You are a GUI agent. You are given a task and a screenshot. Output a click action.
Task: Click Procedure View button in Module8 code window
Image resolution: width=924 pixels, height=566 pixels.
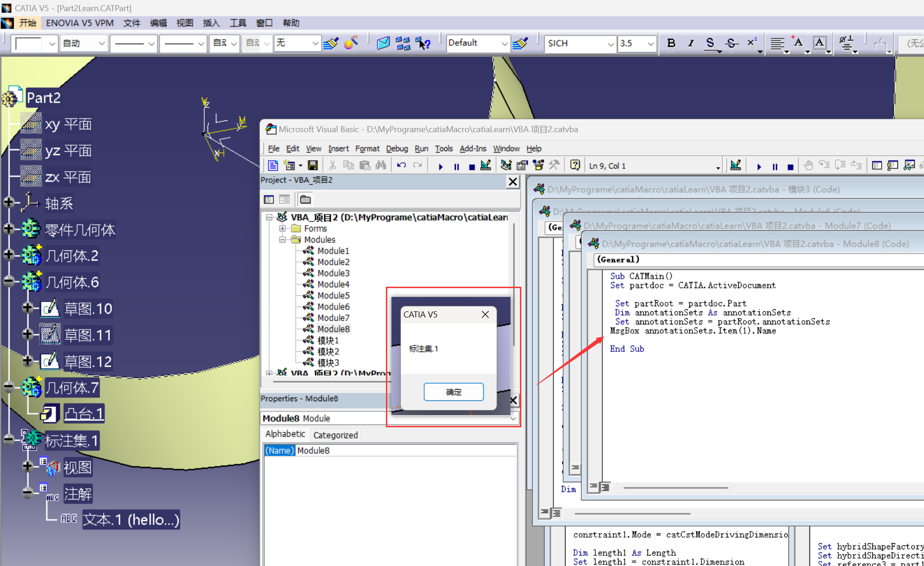click(x=594, y=487)
